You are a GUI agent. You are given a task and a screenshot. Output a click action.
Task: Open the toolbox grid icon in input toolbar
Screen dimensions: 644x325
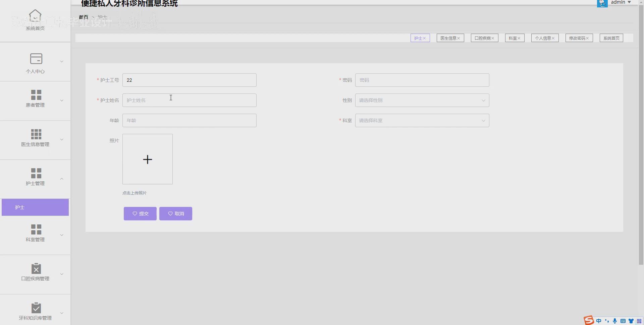639,321
